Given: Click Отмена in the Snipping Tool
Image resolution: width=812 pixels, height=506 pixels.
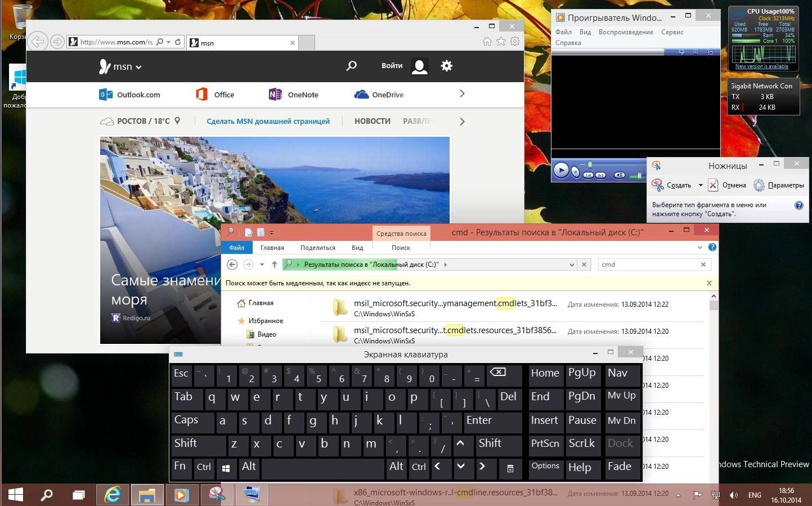Looking at the screenshot, I should coord(727,185).
